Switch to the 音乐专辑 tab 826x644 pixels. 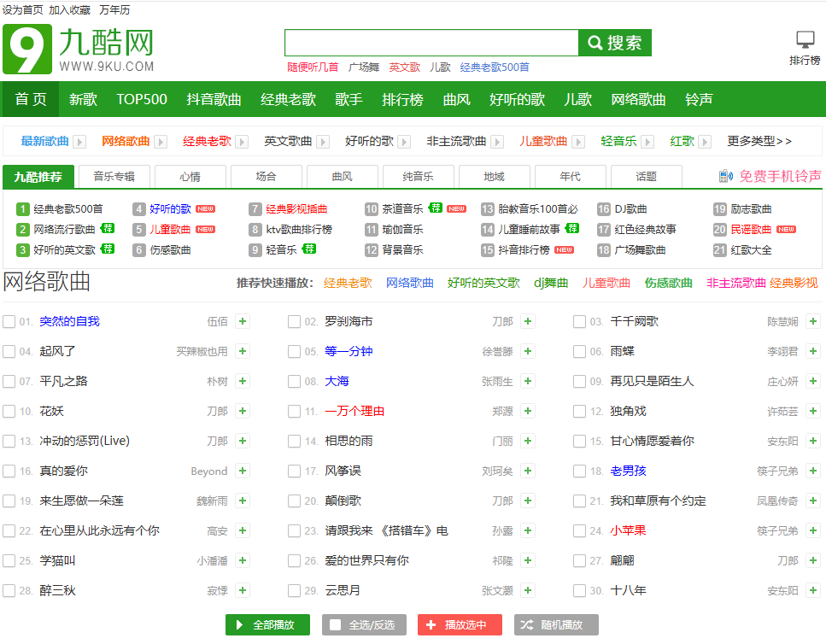point(114,177)
